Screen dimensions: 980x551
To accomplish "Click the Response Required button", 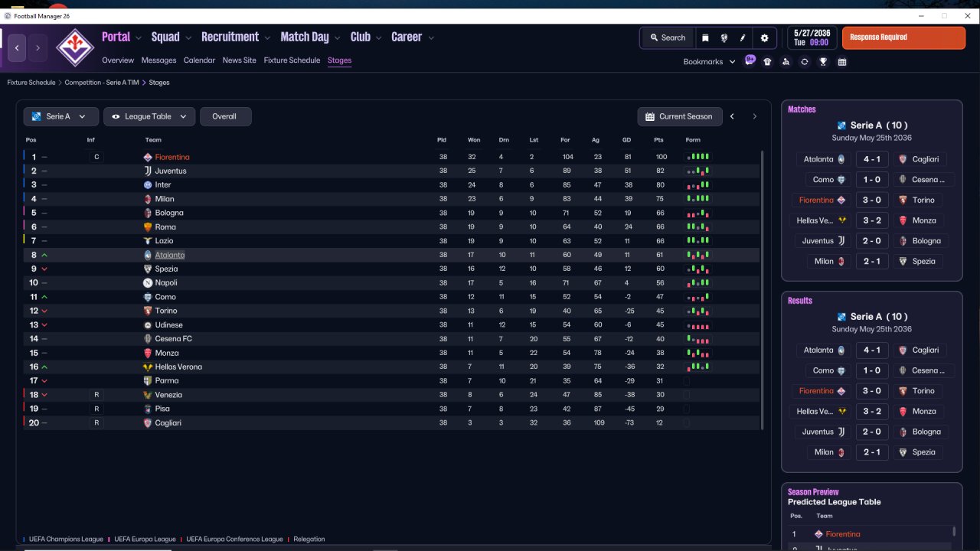I will 903,37.
